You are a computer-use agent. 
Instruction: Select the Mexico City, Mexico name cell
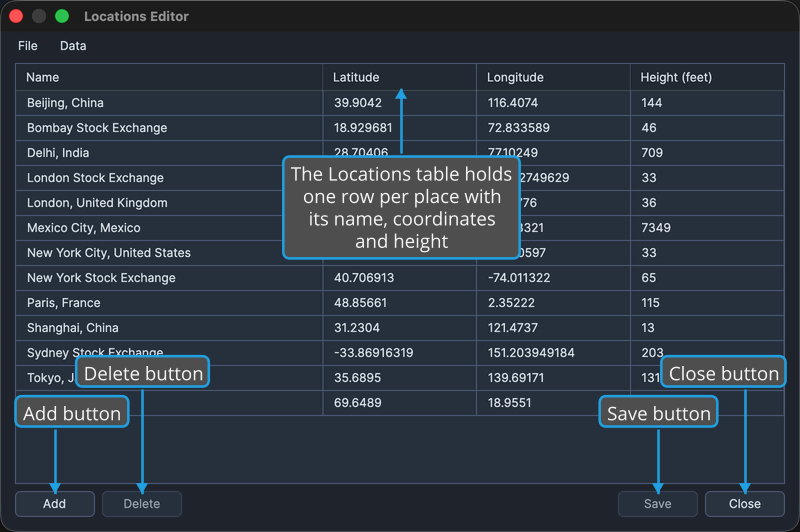(169, 228)
